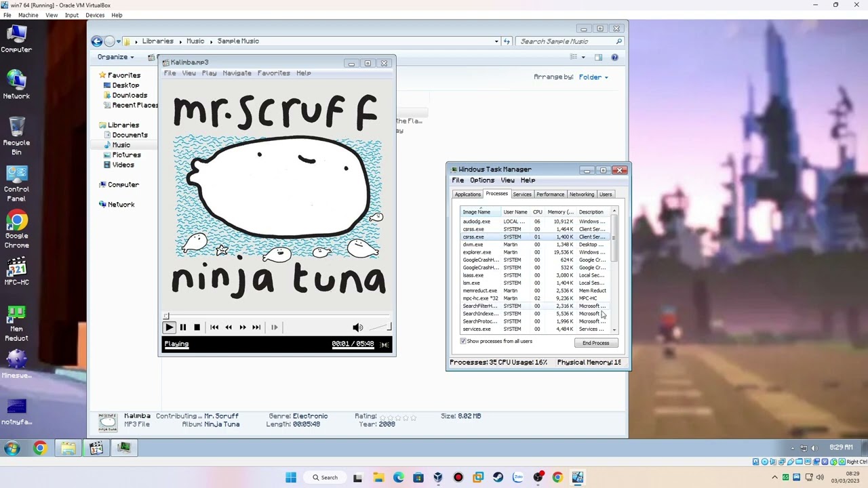Open the Arrange by Folder dropdown
This screenshot has height=488, width=868.
coord(593,77)
